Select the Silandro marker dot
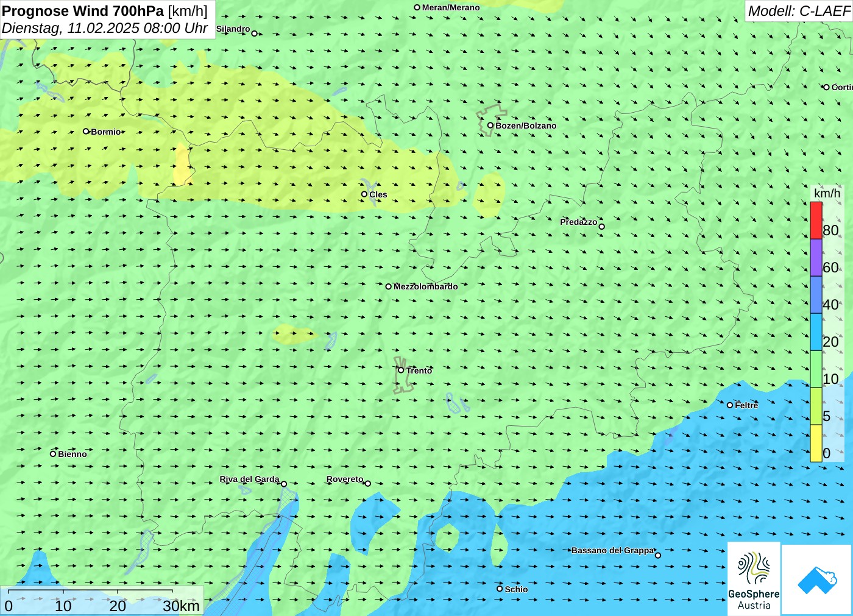Image resolution: width=853 pixels, height=616 pixels. 255,34
